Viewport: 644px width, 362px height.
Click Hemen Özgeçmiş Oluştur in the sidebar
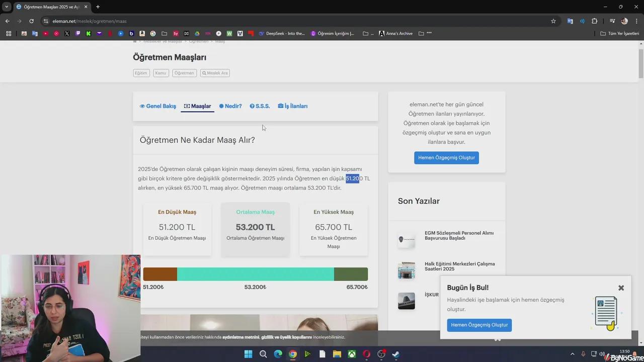[446, 158]
